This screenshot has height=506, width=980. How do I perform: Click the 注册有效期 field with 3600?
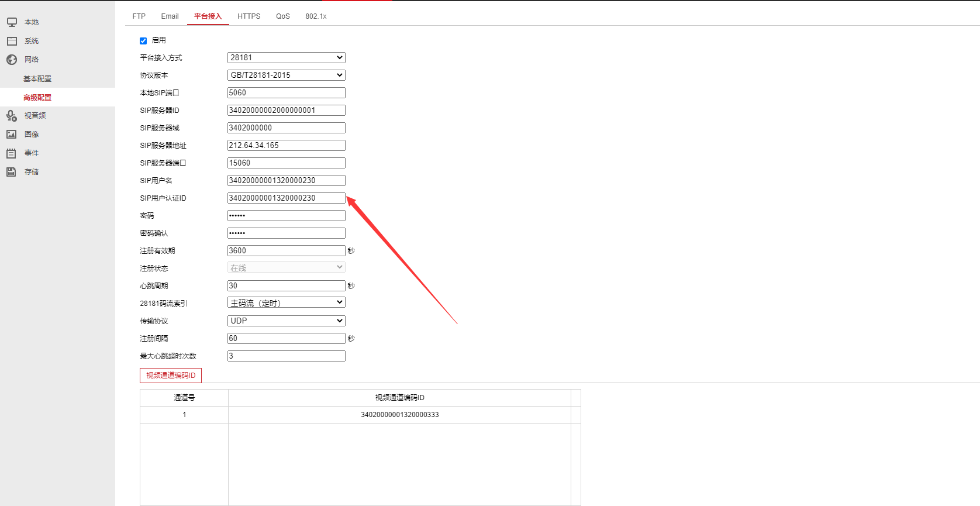pyautogui.click(x=287, y=250)
